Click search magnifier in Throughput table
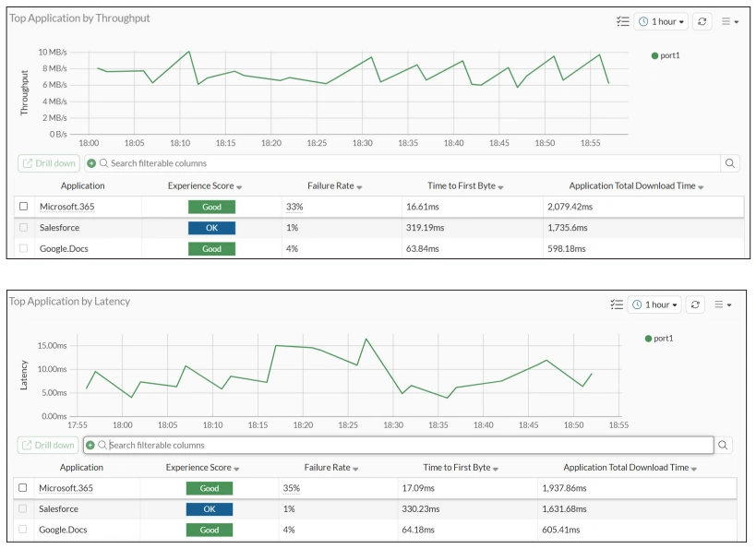This screenshot has height=549, width=756. point(730,163)
